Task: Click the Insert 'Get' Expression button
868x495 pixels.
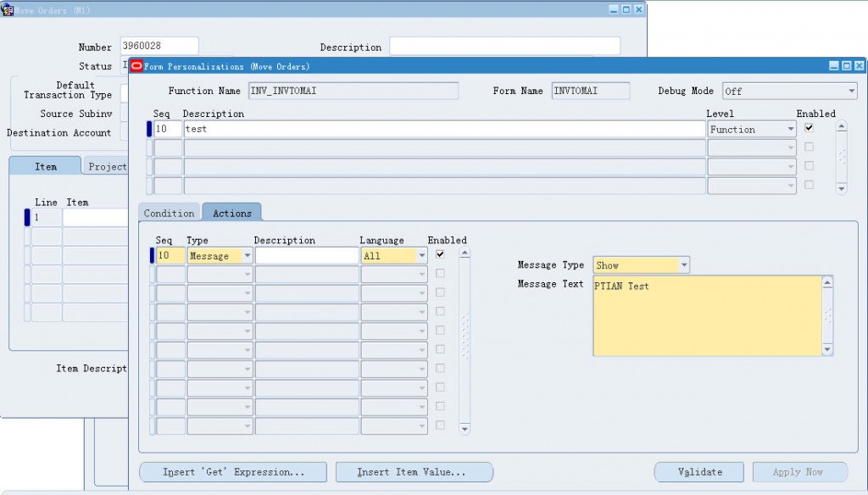Action: [232, 472]
